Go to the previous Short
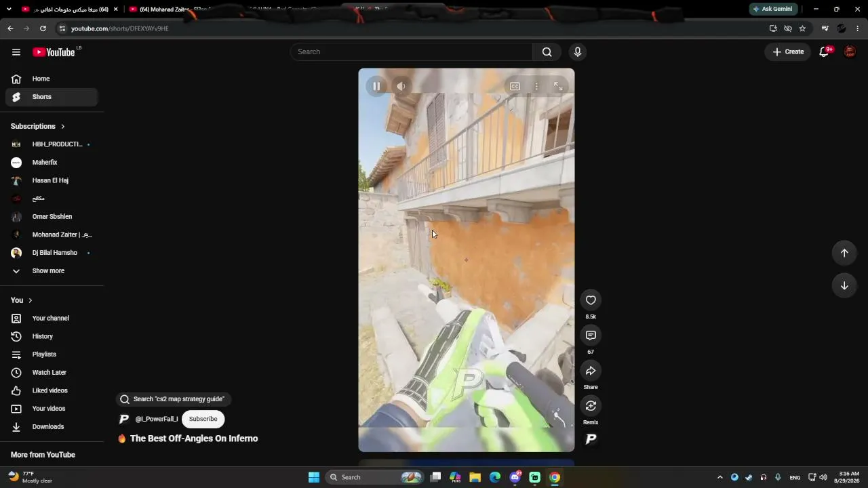The height and width of the screenshot is (488, 868). 844,253
